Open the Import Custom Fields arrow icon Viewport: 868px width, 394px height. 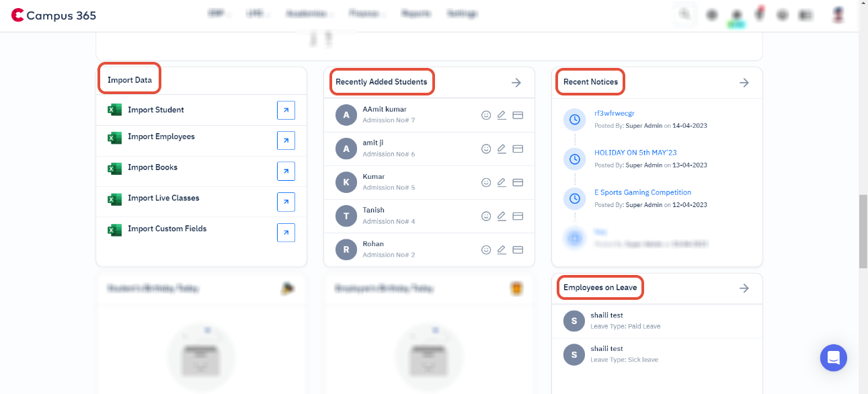point(286,233)
